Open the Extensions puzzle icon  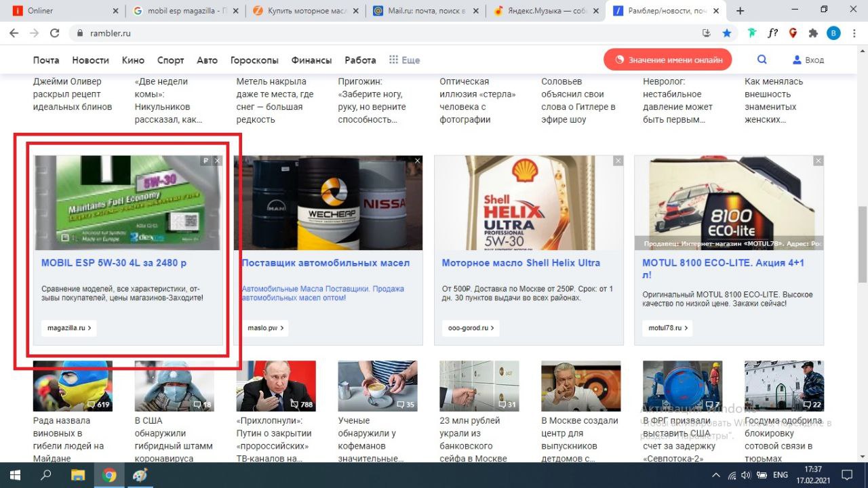pos(813,33)
